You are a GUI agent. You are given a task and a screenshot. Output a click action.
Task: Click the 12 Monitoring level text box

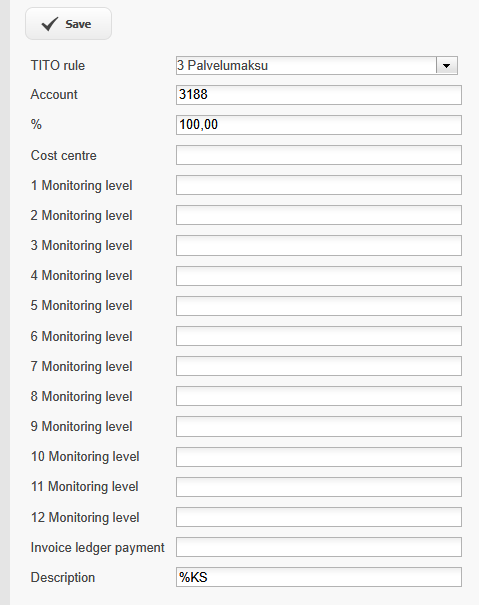tap(319, 517)
